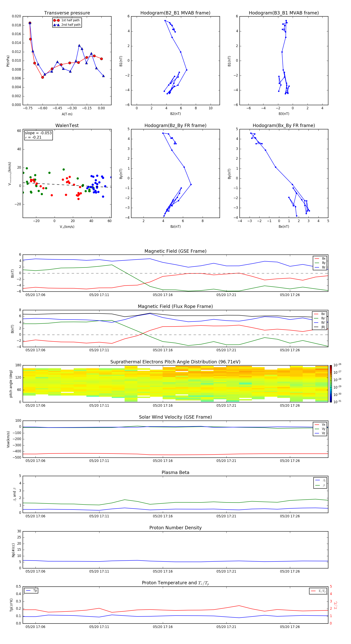The width and height of the screenshot is (351, 644).
Task: Click the 'Transverse pressure' plot title
Action: [x=67, y=13]
